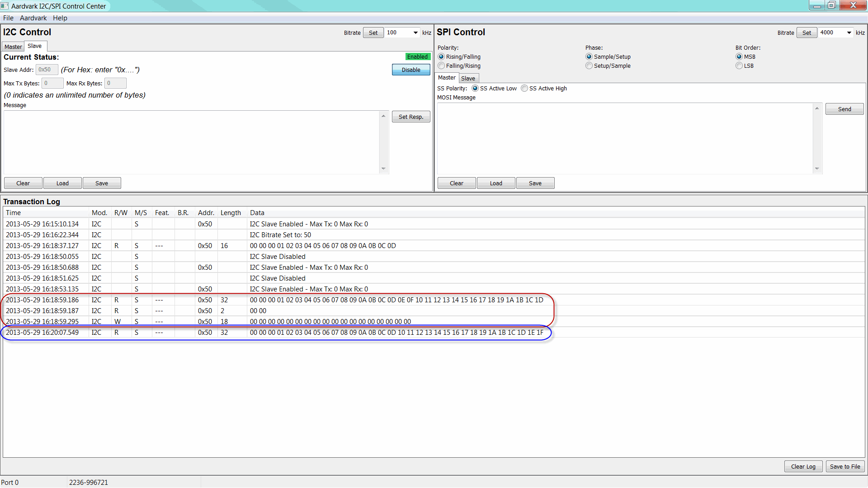
Task: Click MOSI message scrollbar up arrow
Action: click(x=817, y=108)
